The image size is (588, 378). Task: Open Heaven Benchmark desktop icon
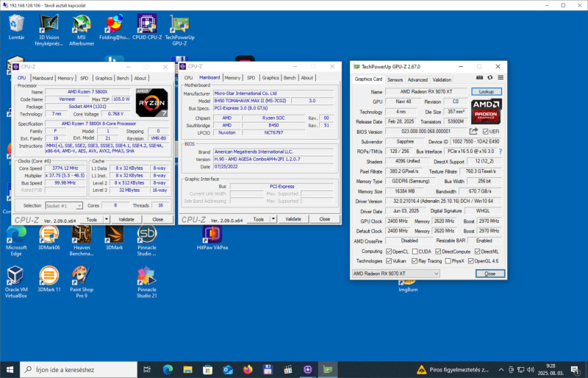click(x=82, y=240)
